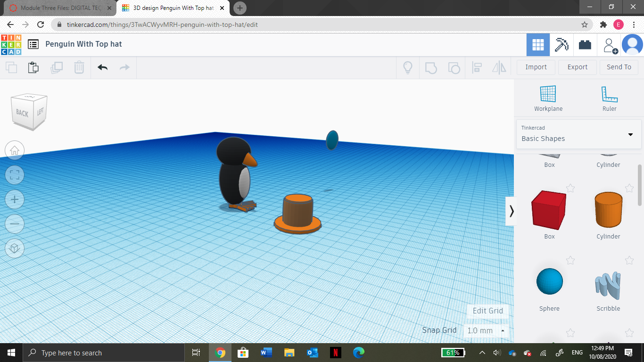The image size is (644, 362).
Task: Click the LEFT face of the view cube
Action: pyautogui.click(x=41, y=111)
